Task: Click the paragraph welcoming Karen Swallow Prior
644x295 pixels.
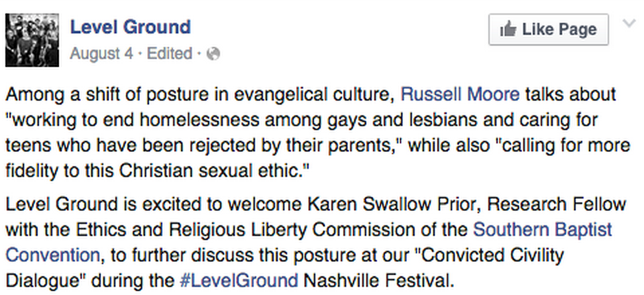Action: 315,242
